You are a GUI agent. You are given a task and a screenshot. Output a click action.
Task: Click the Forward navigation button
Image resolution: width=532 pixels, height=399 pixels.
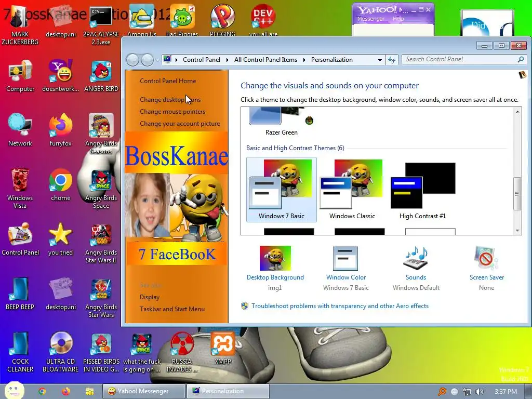[147, 60]
